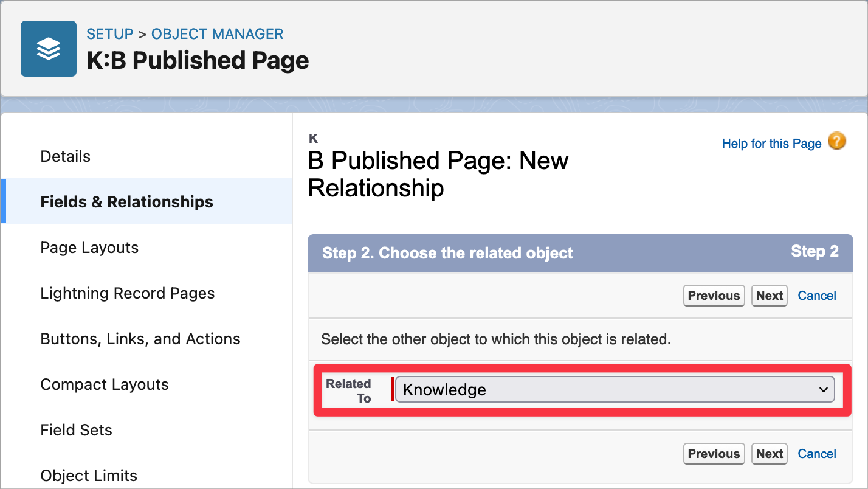This screenshot has width=868, height=489.
Task: Open the Details section
Action: 65,156
